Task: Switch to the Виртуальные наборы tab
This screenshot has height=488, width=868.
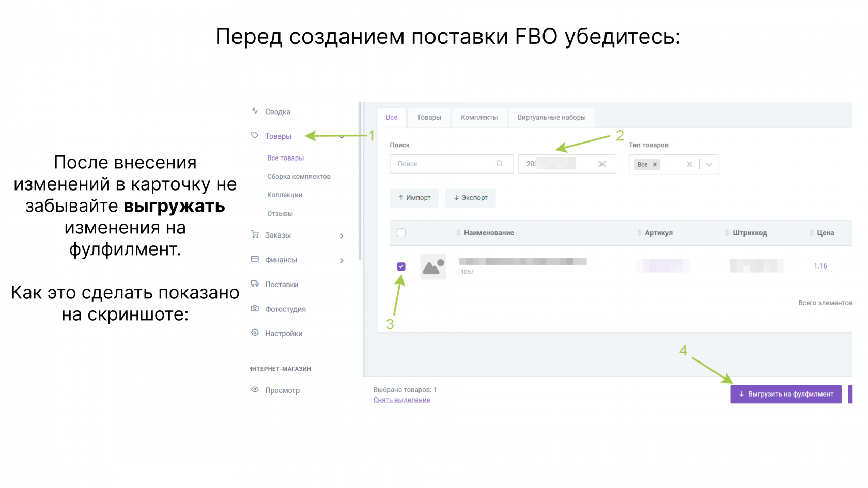Action: (x=551, y=118)
